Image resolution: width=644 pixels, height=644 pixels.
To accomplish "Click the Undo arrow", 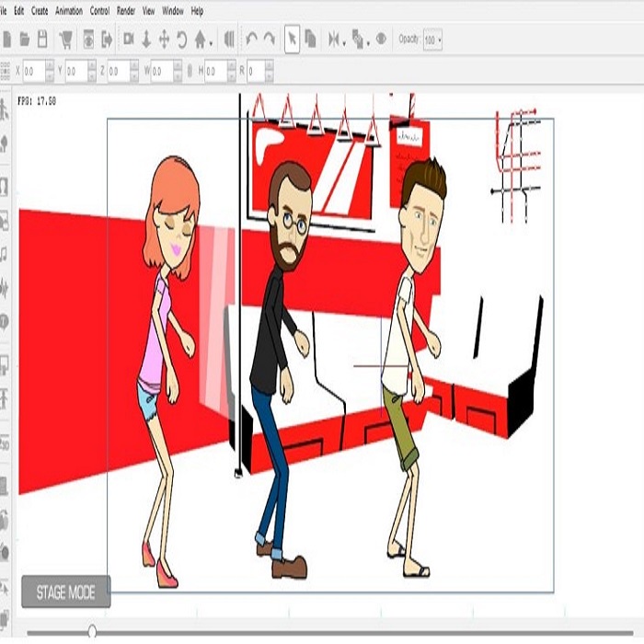I will pos(251,40).
